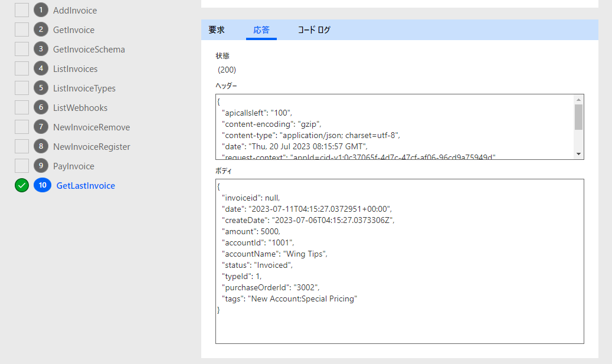Click the blue number 10 badge
Image resolution: width=612 pixels, height=364 pixels.
tap(42, 185)
